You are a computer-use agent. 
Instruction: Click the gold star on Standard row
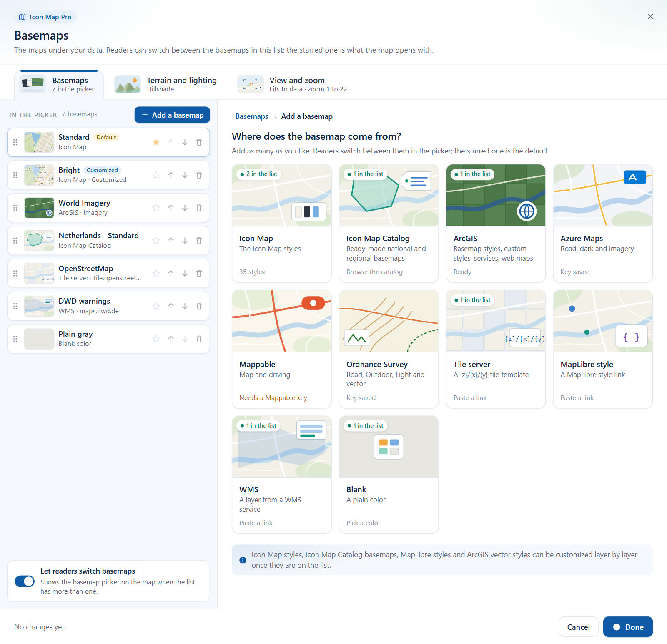[156, 142]
